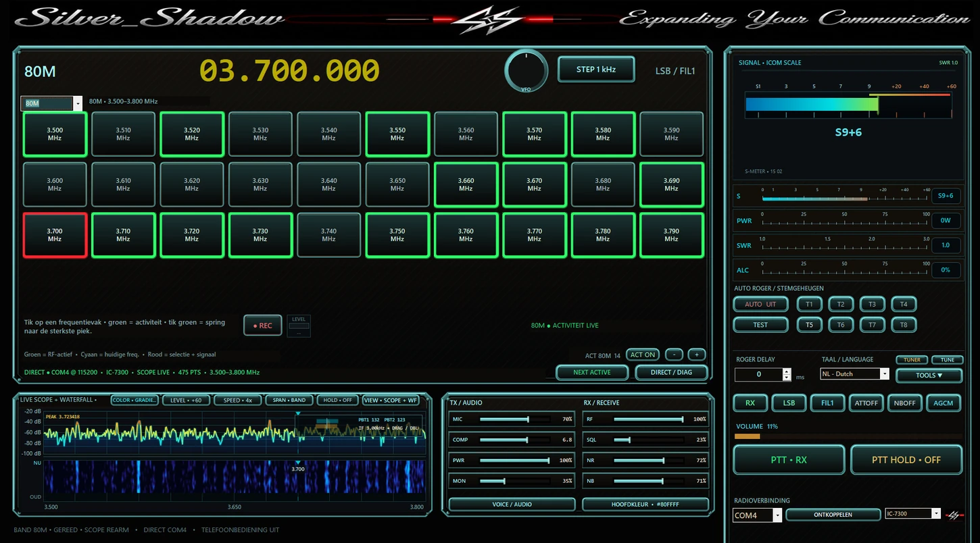Click the ROGER DELAY ms input field
Image resolution: width=980 pixels, height=543 pixels.
click(758, 374)
